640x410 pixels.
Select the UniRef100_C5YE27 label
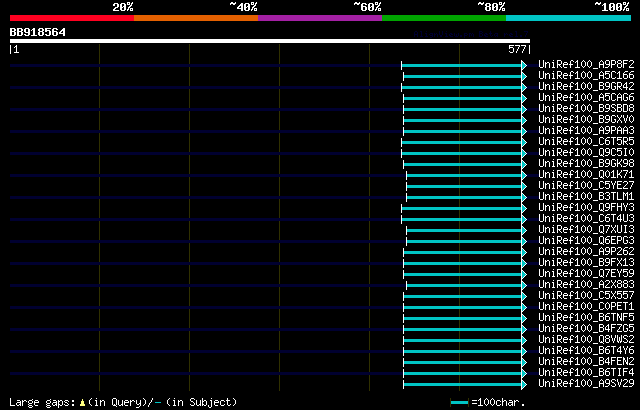point(586,186)
